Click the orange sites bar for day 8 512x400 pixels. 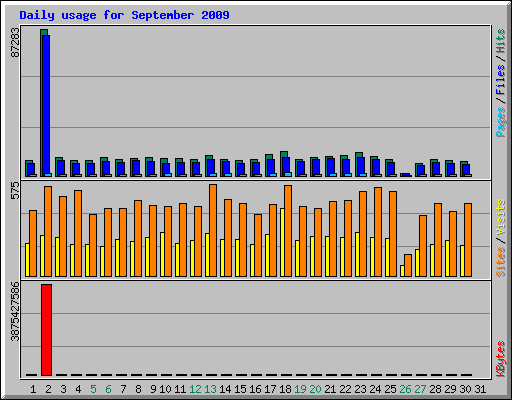tap(138, 238)
